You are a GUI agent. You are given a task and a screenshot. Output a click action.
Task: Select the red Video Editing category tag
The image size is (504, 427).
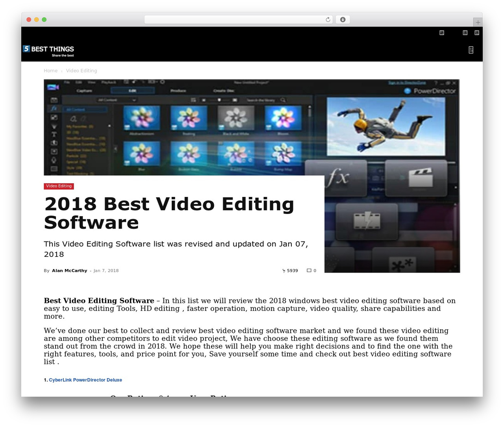(x=59, y=186)
